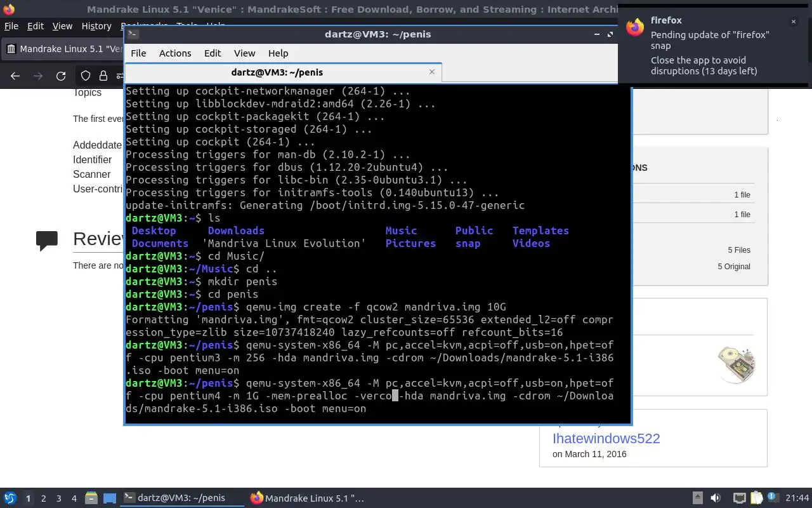Image resolution: width=812 pixels, height=508 pixels.
Task: Click 'on March 11, 2016' upload date
Action: tap(589, 454)
